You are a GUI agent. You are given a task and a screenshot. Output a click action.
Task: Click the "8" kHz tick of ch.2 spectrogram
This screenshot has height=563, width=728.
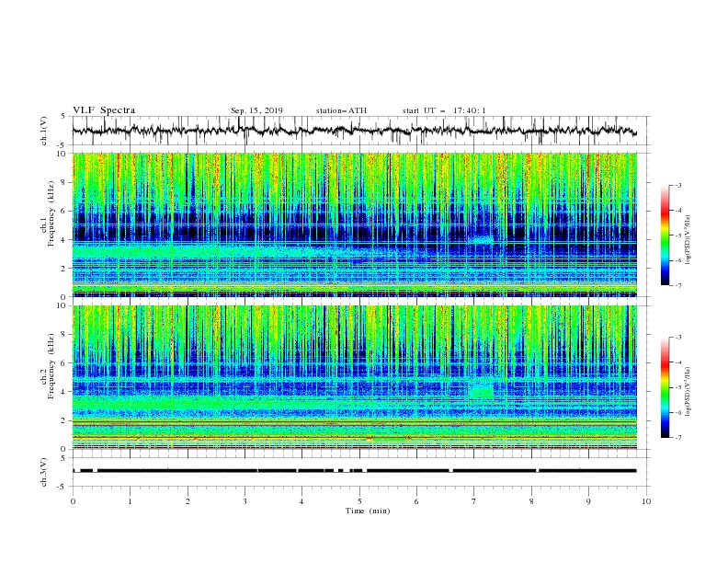(65, 335)
